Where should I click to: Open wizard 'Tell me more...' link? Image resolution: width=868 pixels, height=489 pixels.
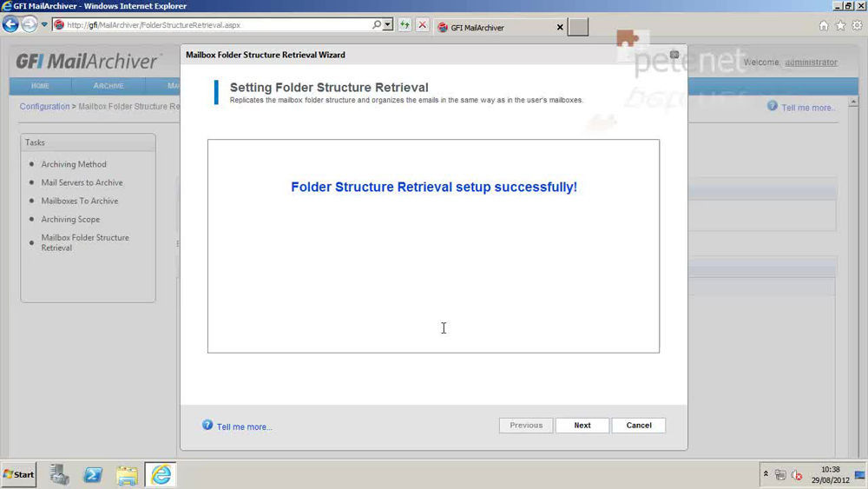[x=244, y=427]
